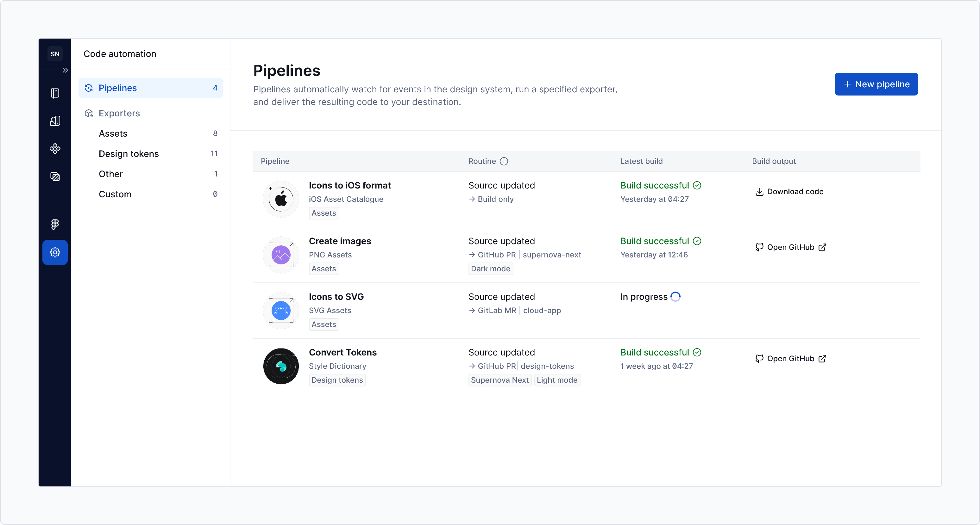Image resolution: width=980 pixels, height=525 pixels.
Task: Click the Icons to SVG pipeline thumbnail
Action: [x=281, y=310]
